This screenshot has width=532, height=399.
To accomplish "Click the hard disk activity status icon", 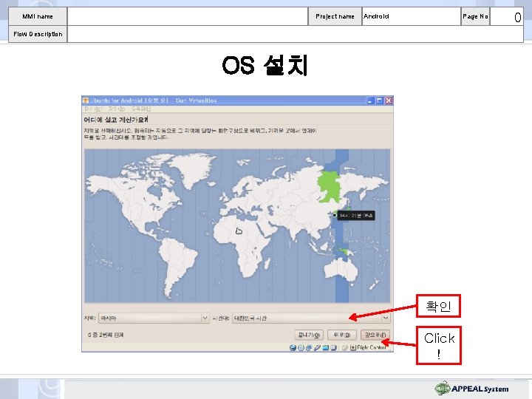I will (293, 348).
